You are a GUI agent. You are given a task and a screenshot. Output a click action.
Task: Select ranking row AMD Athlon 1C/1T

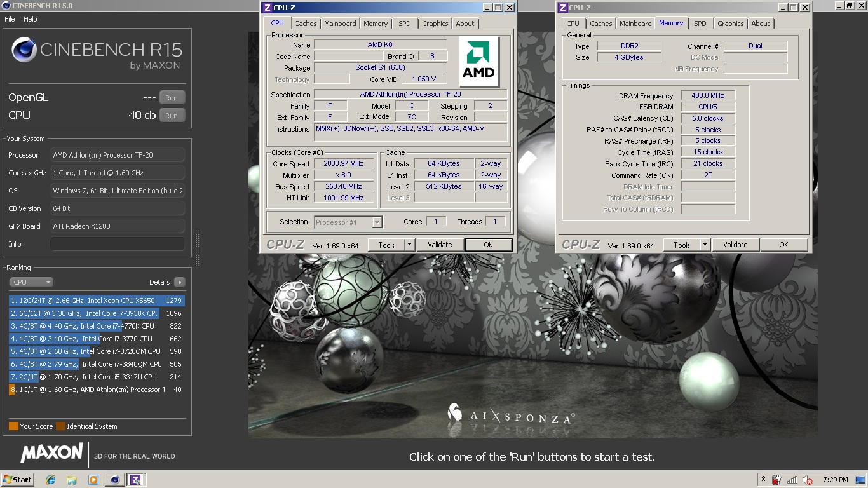(x=97, y=390)
